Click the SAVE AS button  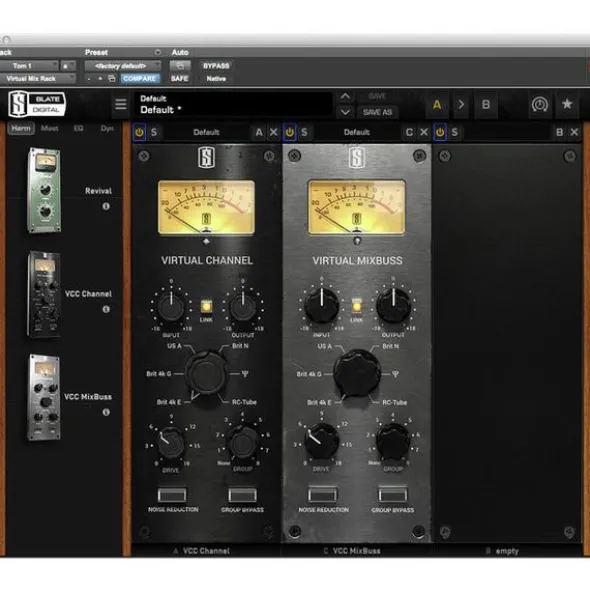click(377, 112)
